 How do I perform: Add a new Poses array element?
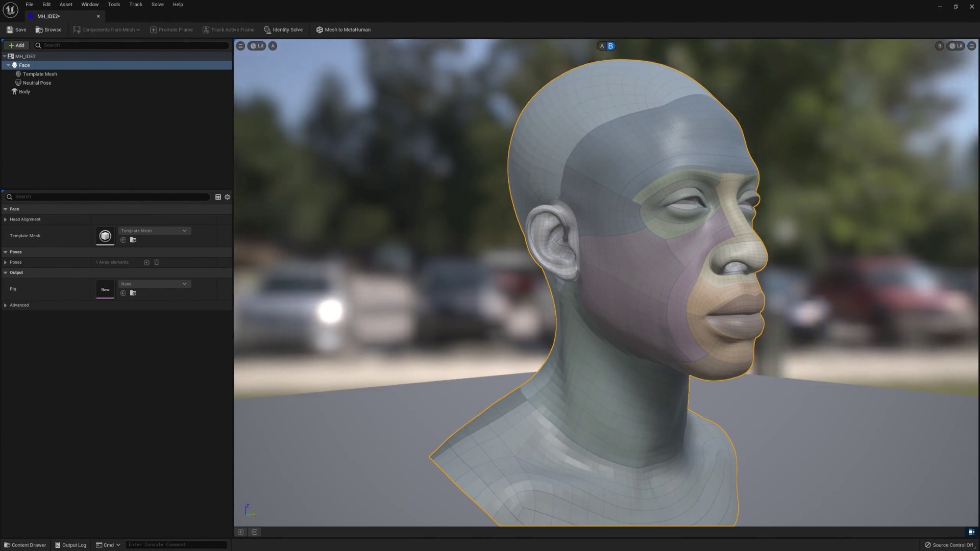point(146,262)
